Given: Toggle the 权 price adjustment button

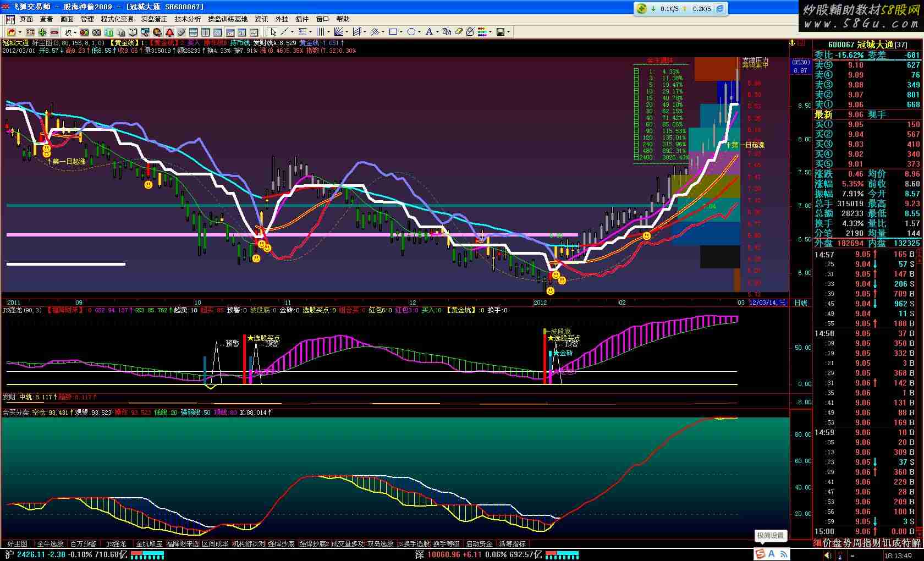Looking at the screenshot, I should pyautogui.click(x=68, y=32).
